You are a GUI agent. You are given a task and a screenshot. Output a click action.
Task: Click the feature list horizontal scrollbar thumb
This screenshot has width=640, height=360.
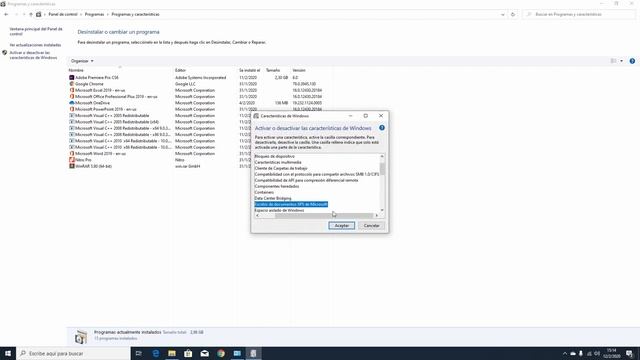324,216
